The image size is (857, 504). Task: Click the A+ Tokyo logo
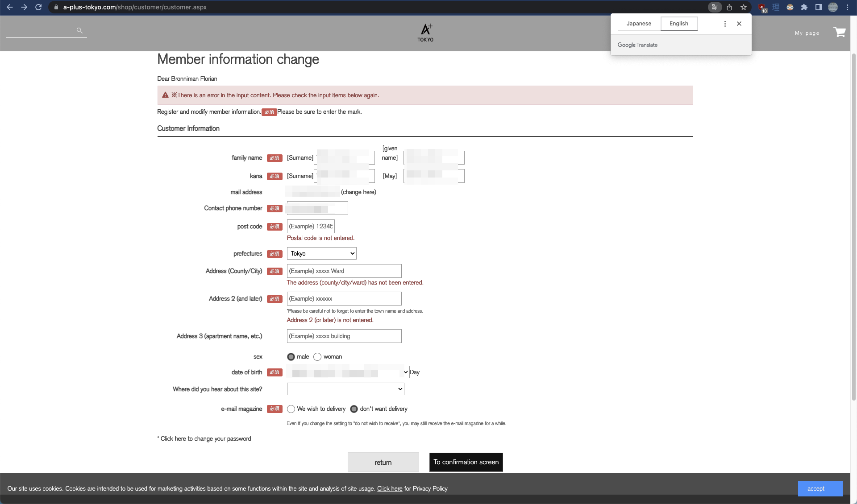pyautogui.click(x=425, y=33)
